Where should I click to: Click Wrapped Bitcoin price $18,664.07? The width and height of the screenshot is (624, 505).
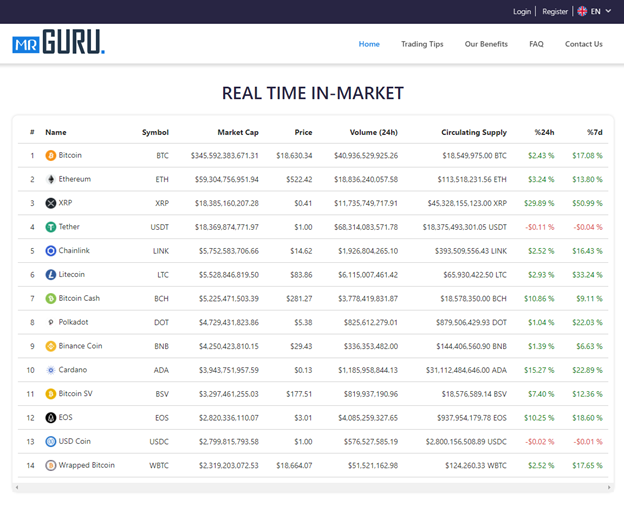pos(294,466)
